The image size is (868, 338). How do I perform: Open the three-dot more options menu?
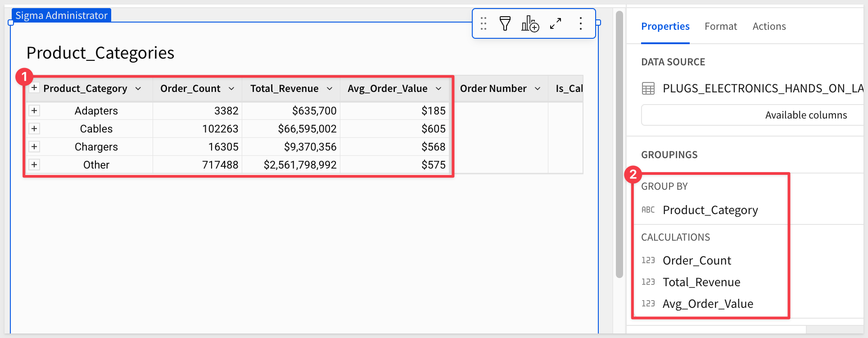click(581, 23)
